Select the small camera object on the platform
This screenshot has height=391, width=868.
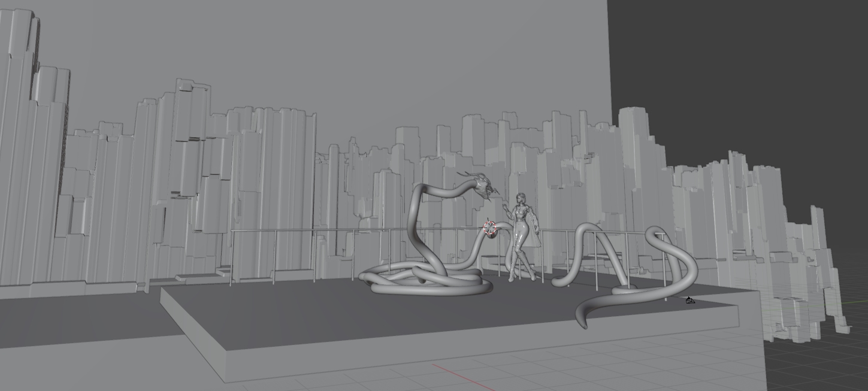689,300
